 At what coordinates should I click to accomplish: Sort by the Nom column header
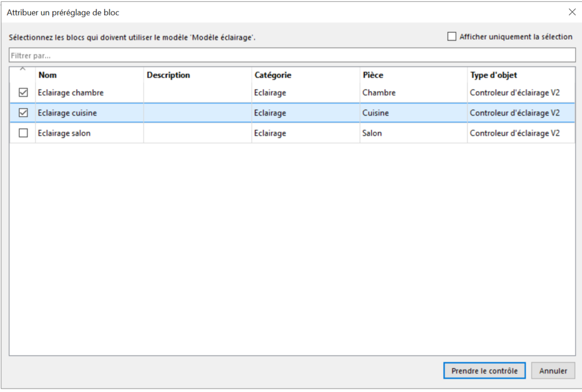coord(48,75)
